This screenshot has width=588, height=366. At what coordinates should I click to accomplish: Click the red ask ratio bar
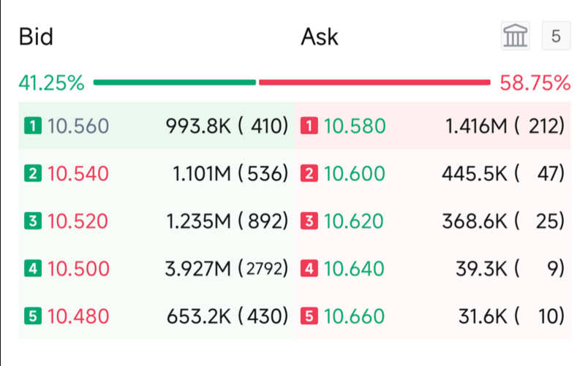pyautogui.click(x=374, y=83)
